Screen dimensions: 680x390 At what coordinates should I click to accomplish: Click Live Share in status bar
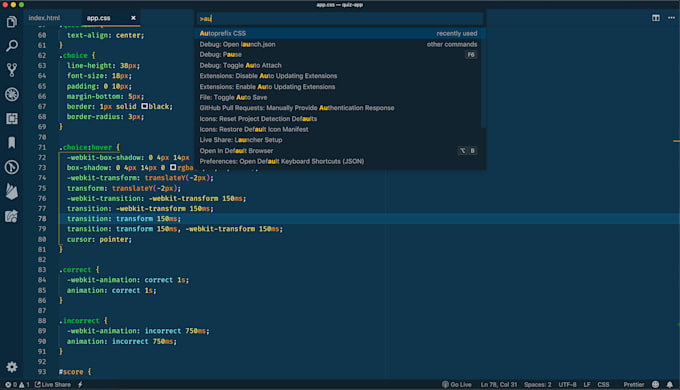(53, 384)
